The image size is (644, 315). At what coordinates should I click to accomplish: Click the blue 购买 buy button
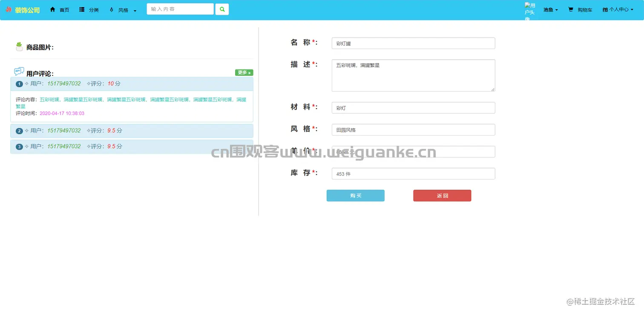click(355, 196)
